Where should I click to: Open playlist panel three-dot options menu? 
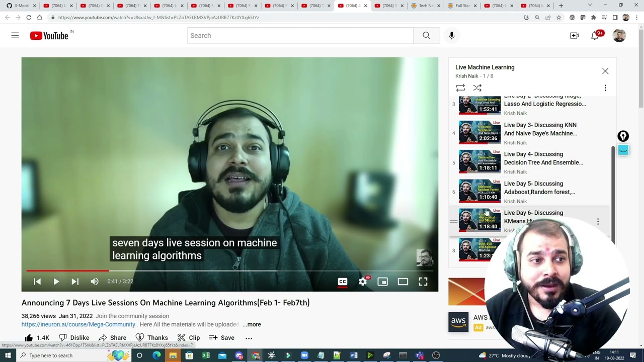[x=605, y=88]
